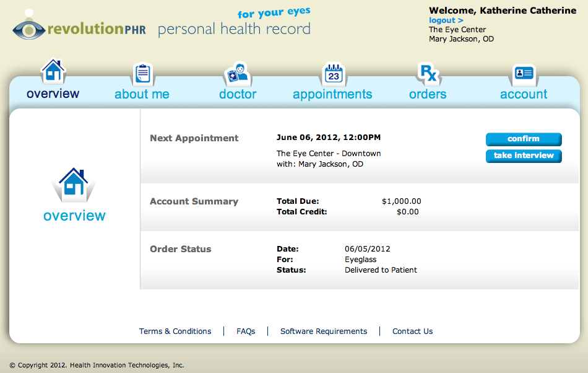The width and height of the screenshot is (588, 373).
Task: Open the account tab label
Action: (x=524, y=94)
